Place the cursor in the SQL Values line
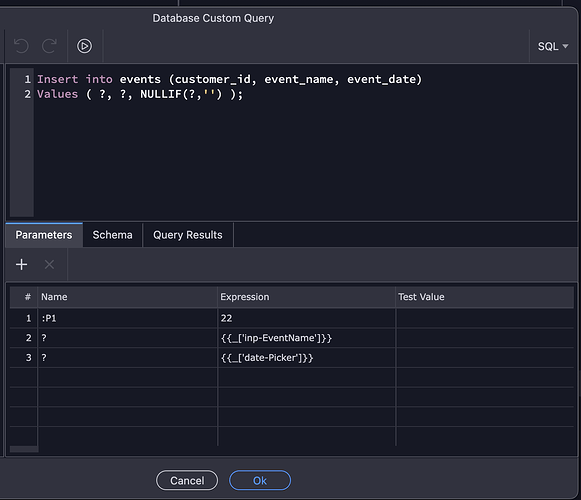Viewport: 581px width, 500px height. click(x=140, y=94)
